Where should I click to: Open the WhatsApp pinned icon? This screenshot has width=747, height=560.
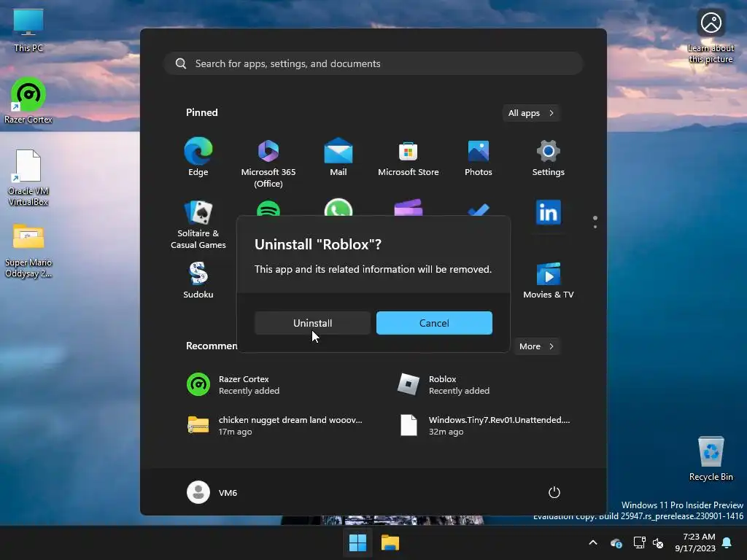coord(338,207)
